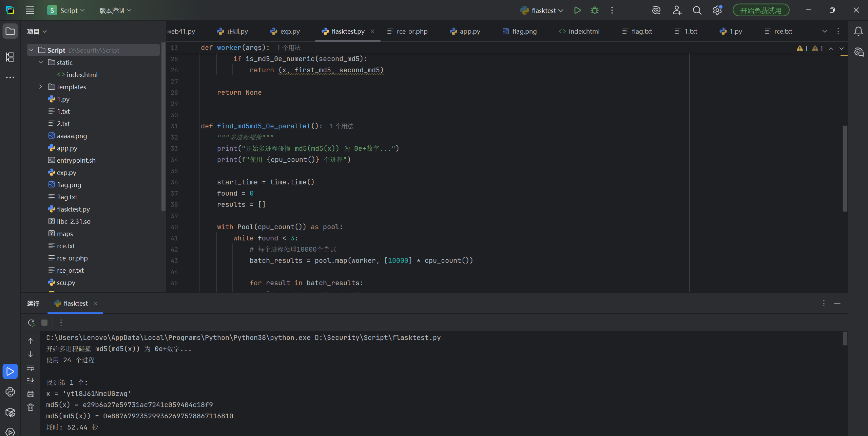This screenshot has width=868, height=436.
Task: Stop the running flasktest process
Action: click(44, 323)
